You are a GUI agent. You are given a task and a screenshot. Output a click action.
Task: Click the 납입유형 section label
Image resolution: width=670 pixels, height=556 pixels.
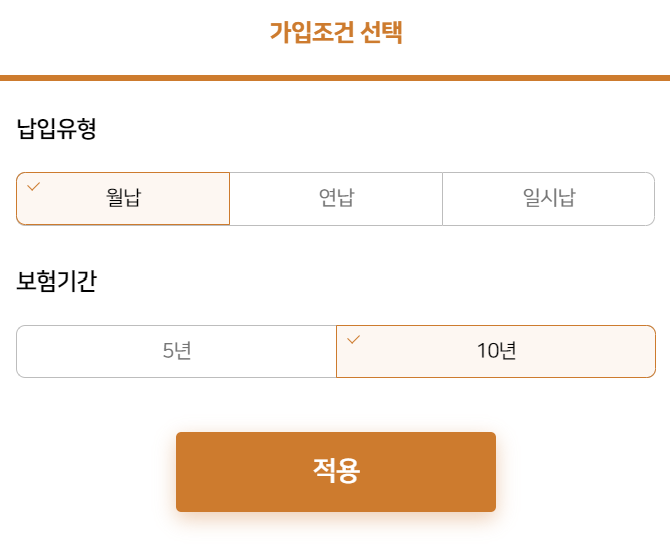(x=56, y=128)
